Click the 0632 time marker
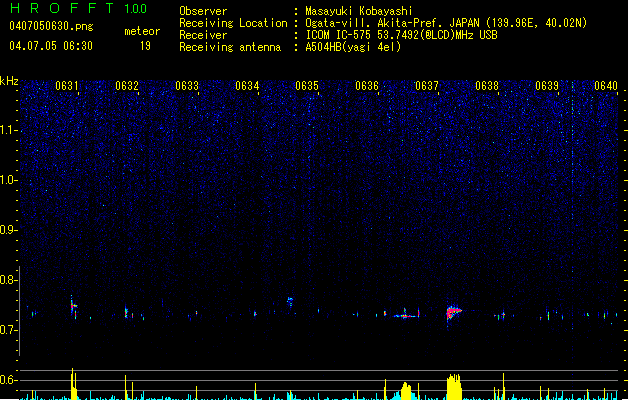This screenshot has height=400, width=629. pyautogui.click(x=127, y=86)
